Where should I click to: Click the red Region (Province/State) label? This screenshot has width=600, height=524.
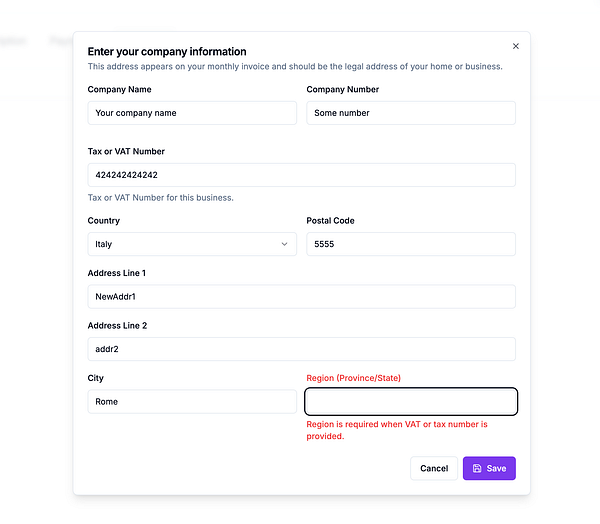353,378
